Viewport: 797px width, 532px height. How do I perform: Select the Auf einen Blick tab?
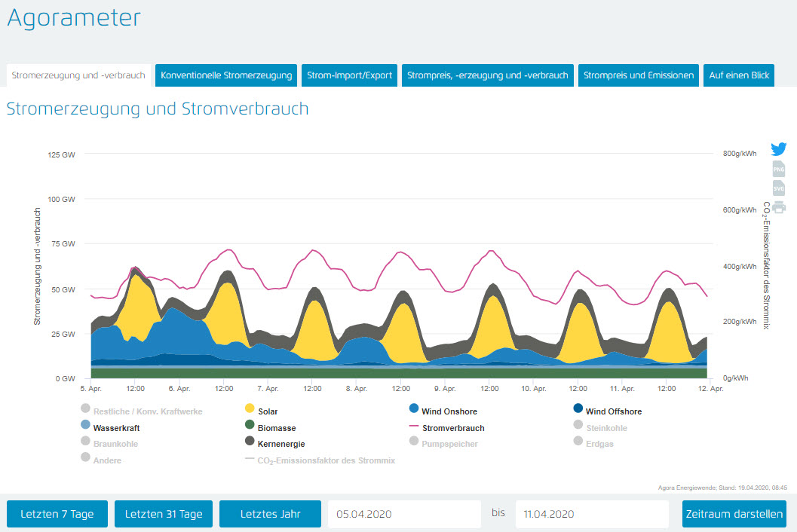[x=739, y=75]
